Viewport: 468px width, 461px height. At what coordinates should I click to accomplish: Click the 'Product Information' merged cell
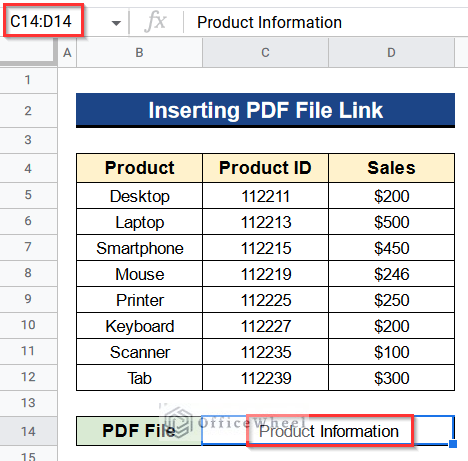328,431
